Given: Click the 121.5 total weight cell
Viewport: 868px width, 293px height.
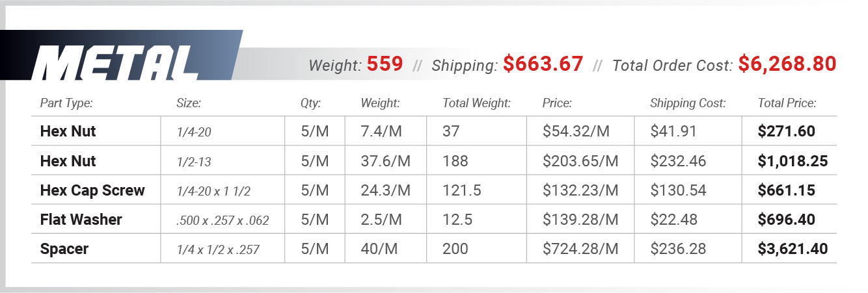Looking at the screenshot, I should click(461, 190).
